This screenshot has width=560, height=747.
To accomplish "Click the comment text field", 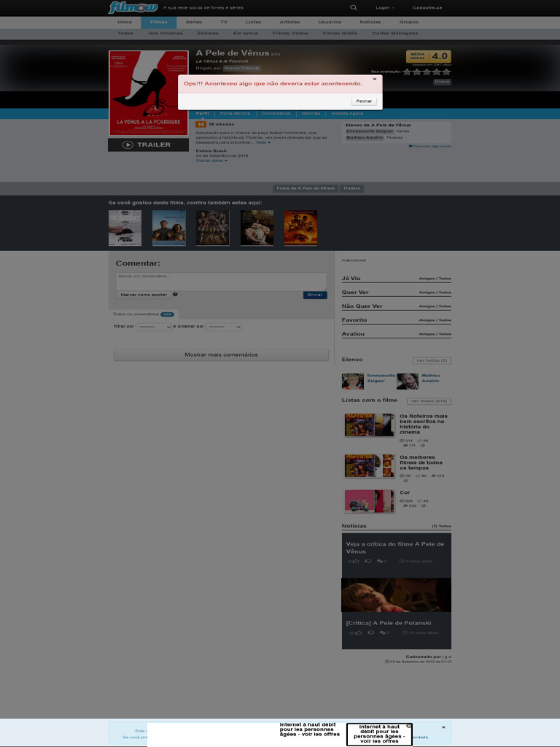I will coord(222,281).
